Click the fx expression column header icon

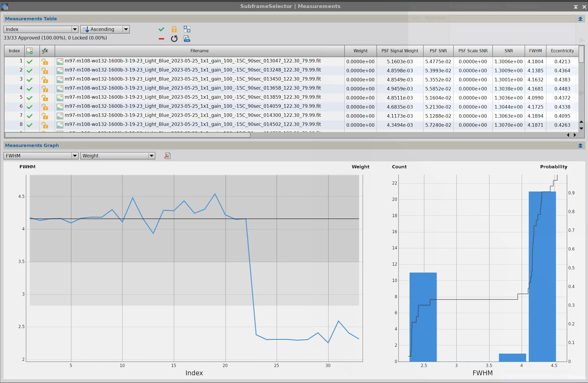click(x=45, y=51)
